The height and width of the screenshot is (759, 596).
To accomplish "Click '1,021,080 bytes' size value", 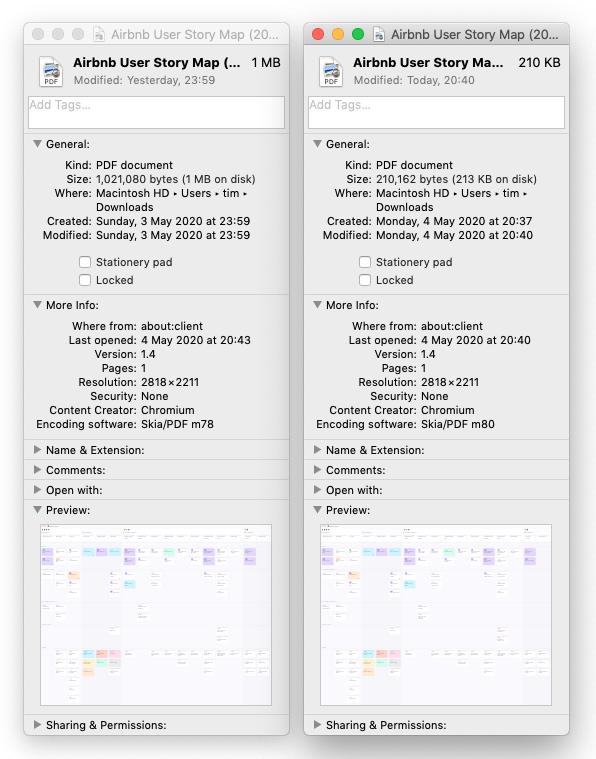I will click(137, 179).
